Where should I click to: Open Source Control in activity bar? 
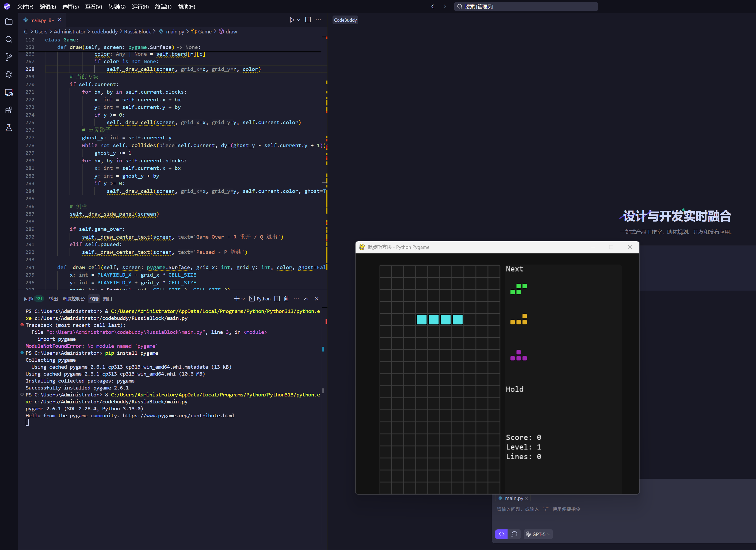pyautogui.click(x=9, y=57)
